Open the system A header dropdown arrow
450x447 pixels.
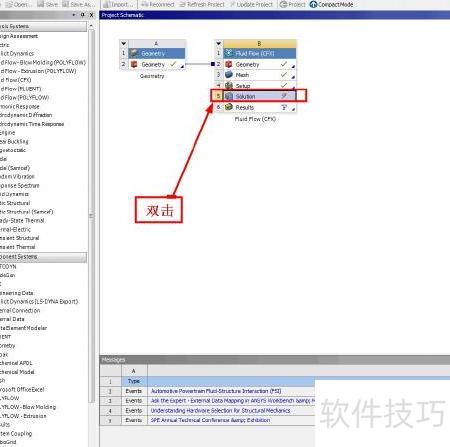click(x=124, y=43)
